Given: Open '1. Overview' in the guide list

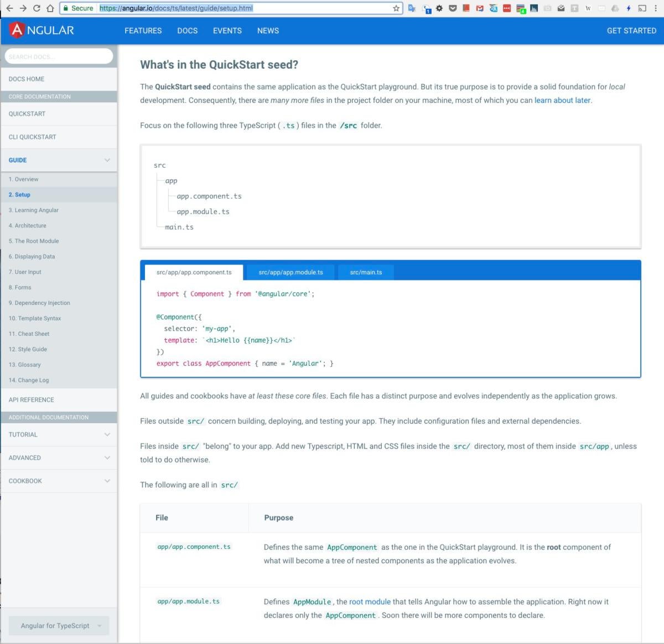Looking at the screenshot, I should point(59,179).
